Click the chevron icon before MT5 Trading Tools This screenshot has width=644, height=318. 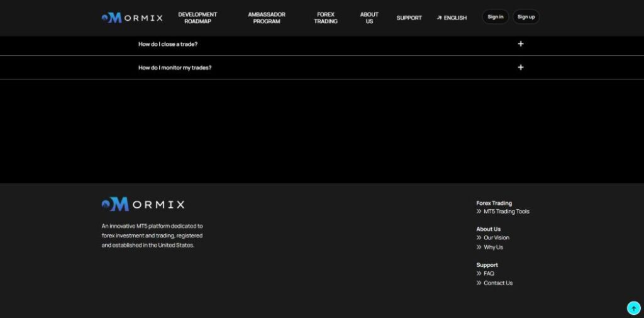coord(479,212)
